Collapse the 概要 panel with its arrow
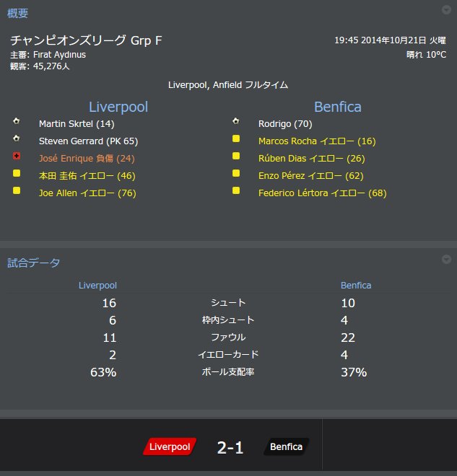 pos(446,10)
